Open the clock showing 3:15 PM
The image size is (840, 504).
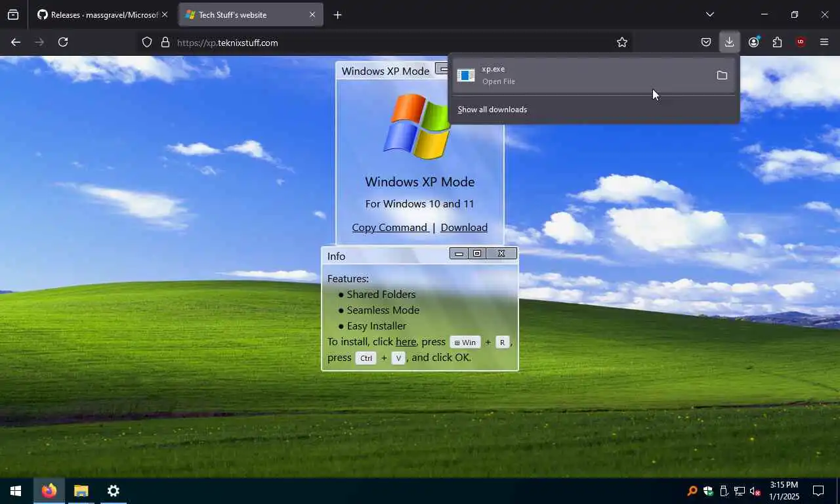tap(784, 491)
